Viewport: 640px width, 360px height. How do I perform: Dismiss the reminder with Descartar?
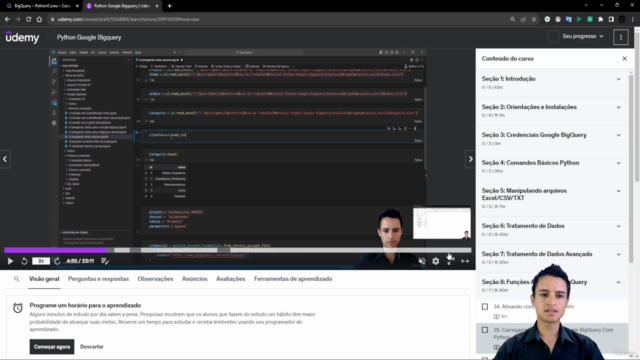tap(92, 347)
